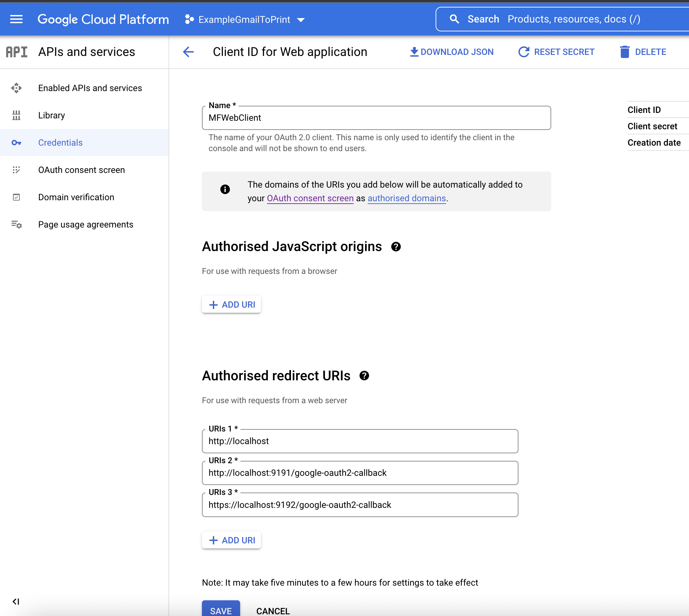The image size is (689, 616).
Task: Click ADD URI under JavaScript origins
Action: coord(232,305)
